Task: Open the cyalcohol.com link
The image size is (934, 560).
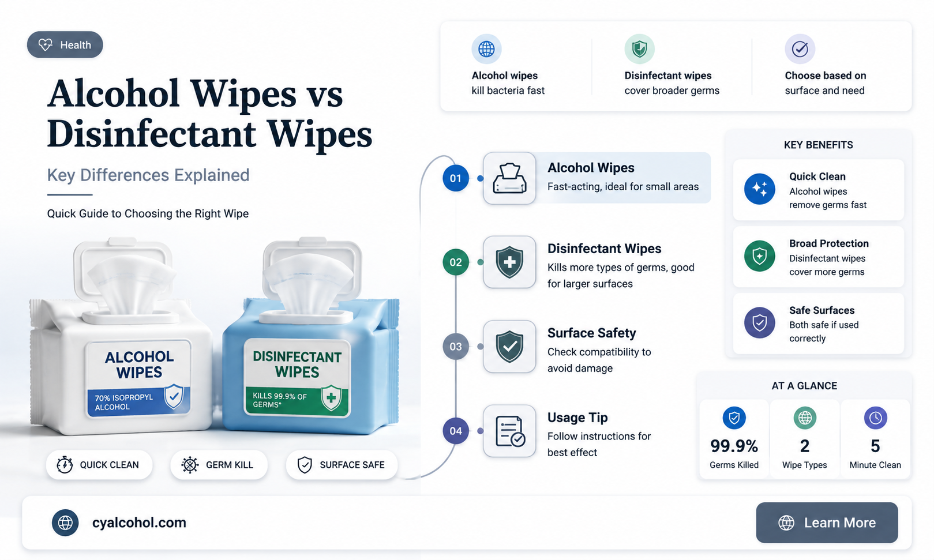Action: [139, 523]
